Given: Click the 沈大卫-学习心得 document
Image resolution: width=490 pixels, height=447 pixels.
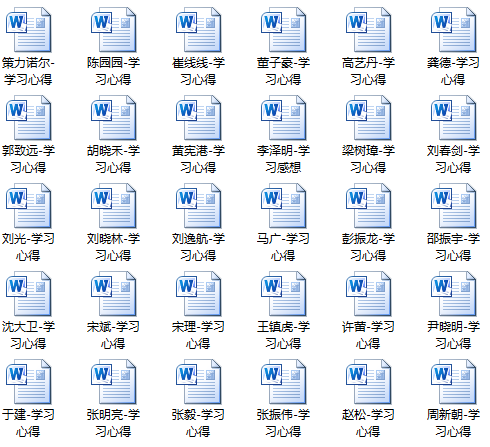Looking at the screenshot, I should pos(28,294).
